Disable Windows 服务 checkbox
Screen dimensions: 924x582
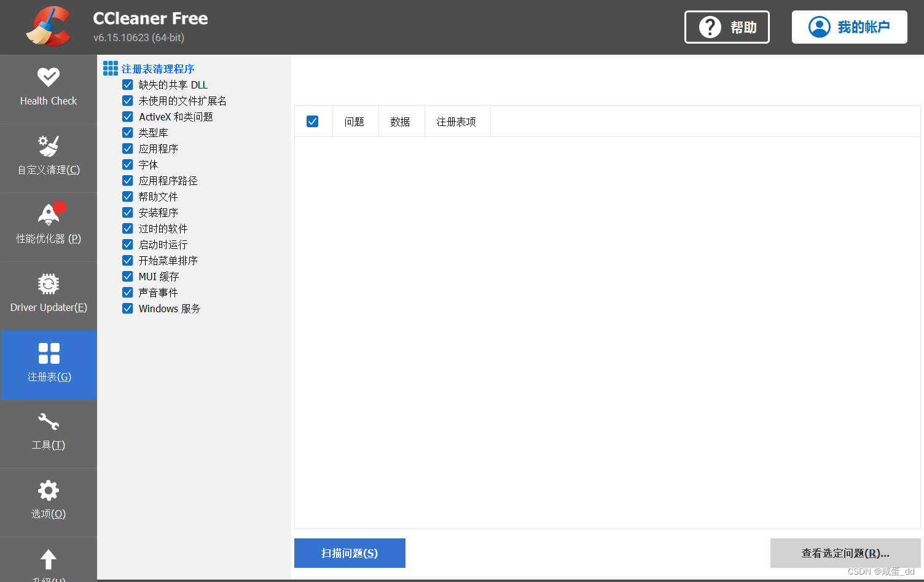click(x=128, y=309)
